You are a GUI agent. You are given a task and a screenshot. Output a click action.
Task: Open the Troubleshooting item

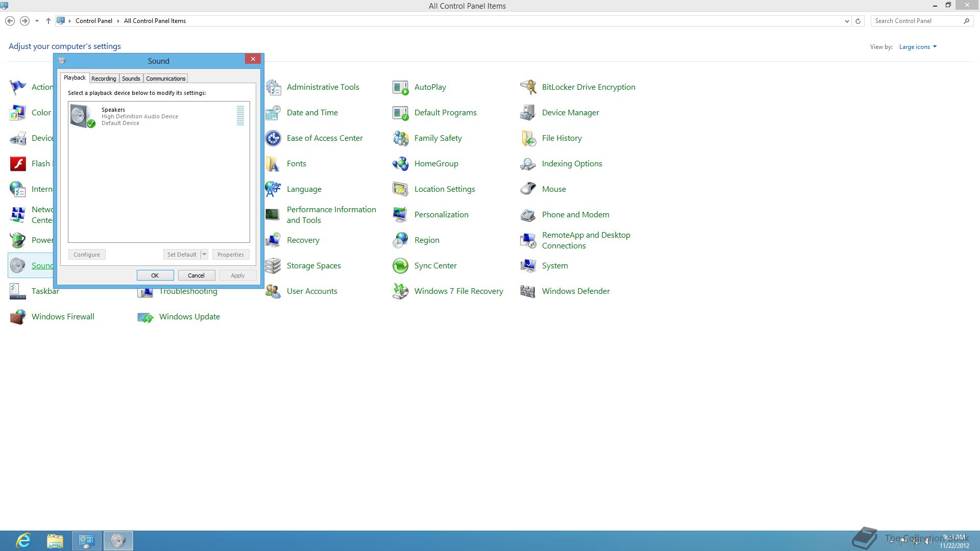[178, 291]
